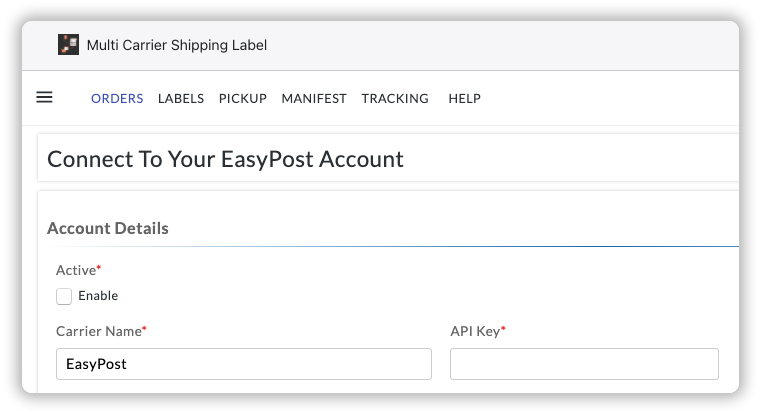Viewport: 761px width, 413px height.
Task: Click the Multi Carrier Shipping Label app icon
Action: [x=68, y=45]
